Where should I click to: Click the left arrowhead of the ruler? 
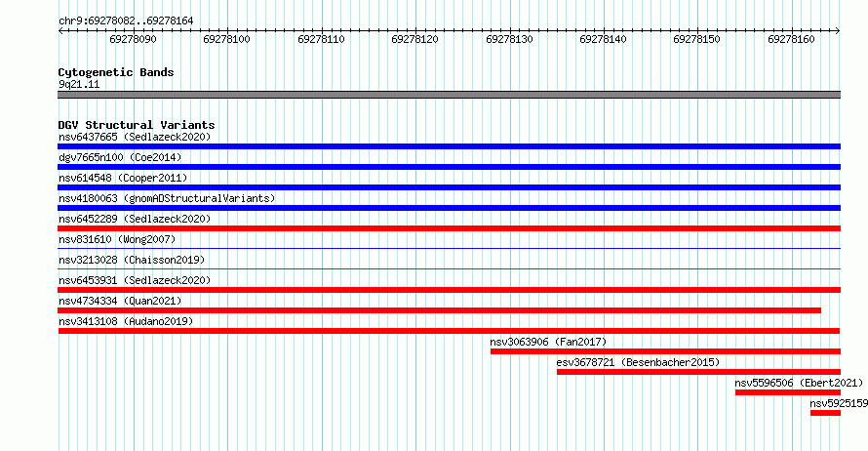point(60,30)
